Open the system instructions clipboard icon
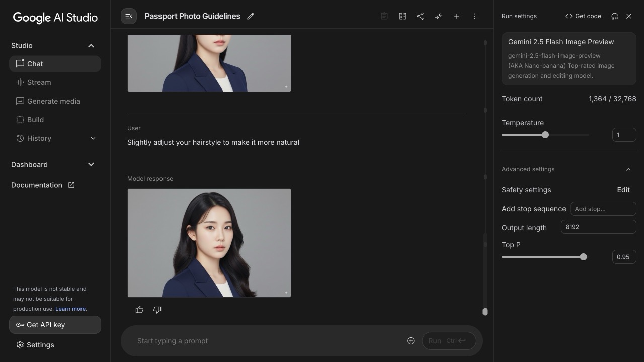Screen dimensions: 644x362 click(x=384, y=16)
